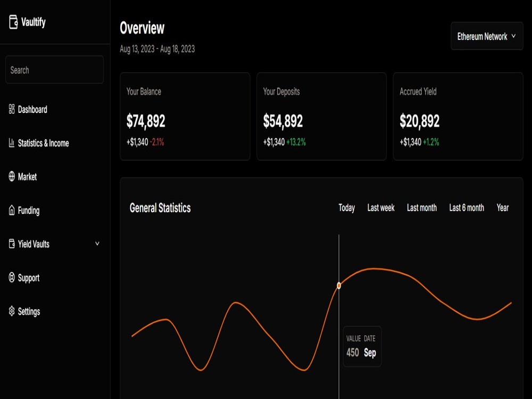
Task: Click the Your Balance card
Action: (185, 117)
